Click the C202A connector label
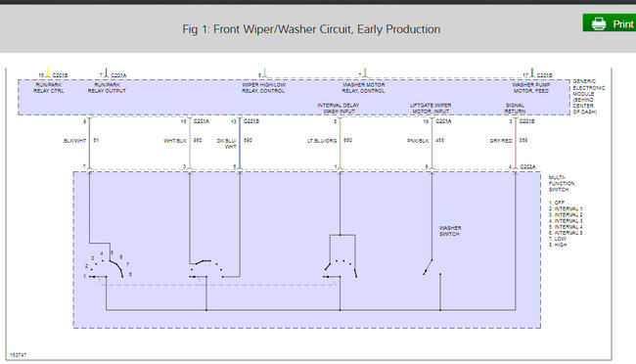The height and width of the screenshot is (364, 636). [x=527, y=166]
